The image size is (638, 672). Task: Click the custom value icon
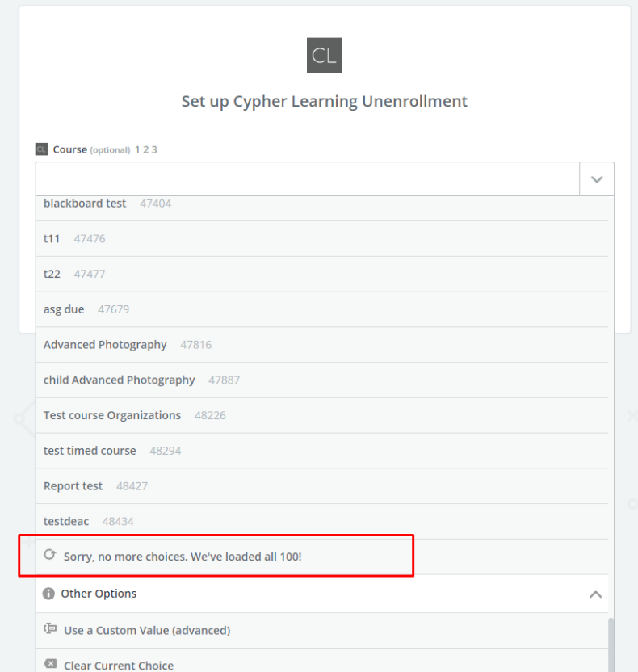tap(50, 628)
